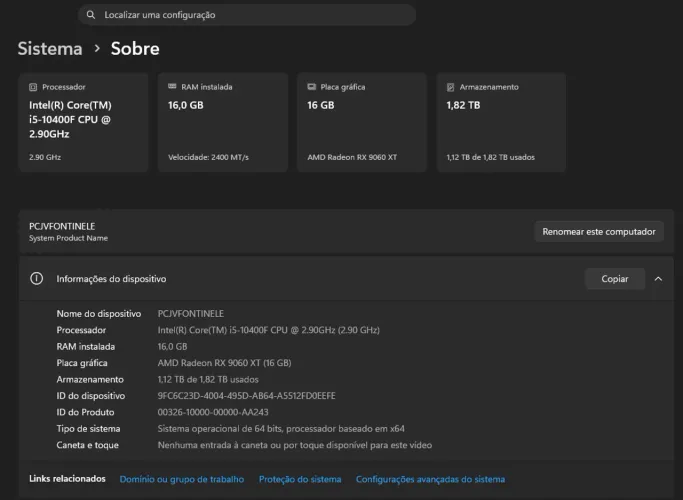Click the Copiar button

click(x=615, y=279)
